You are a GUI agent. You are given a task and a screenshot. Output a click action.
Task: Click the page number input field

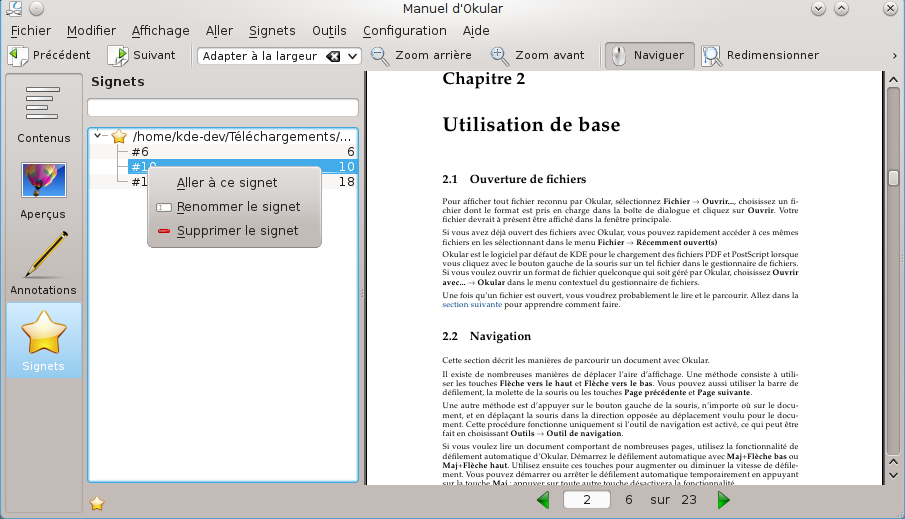[x=587, y=499]
